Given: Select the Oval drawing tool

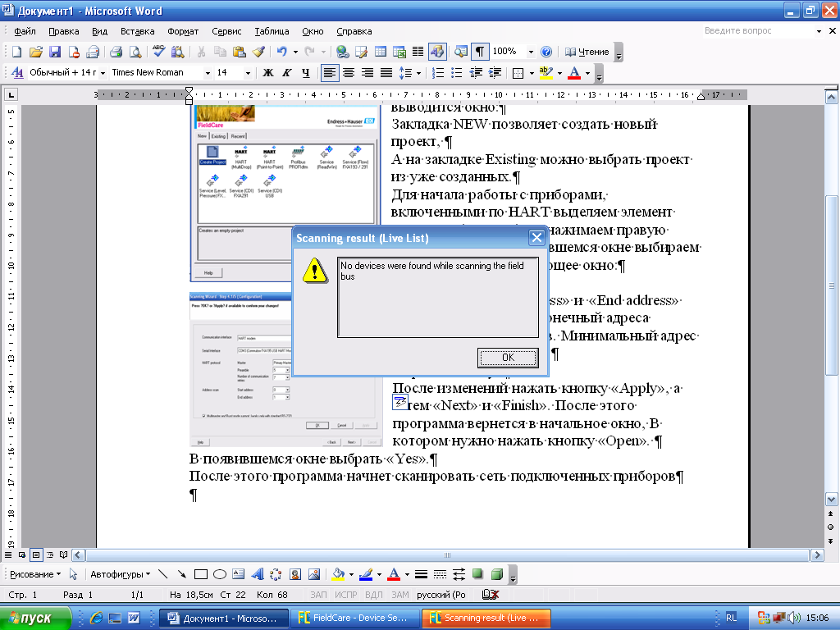Looking at the screenshot, I should coord(220,574).
